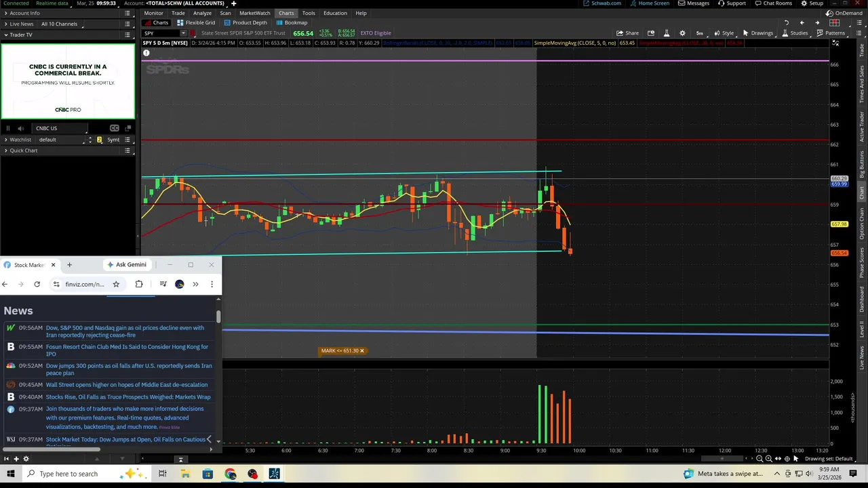Viewport: 868px width, 488px height.
Task: Click the Ask Gemini button in Chrome
Action: (127, 264)
